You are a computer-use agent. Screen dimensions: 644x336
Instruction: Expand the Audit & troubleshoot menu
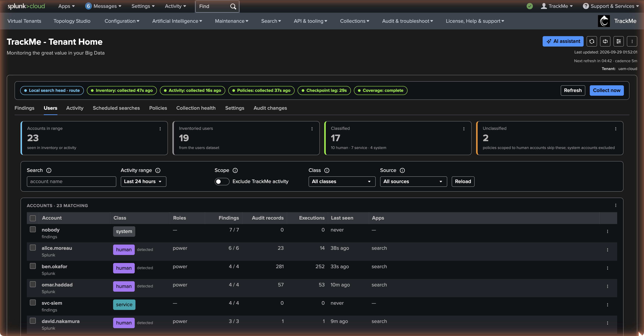[408, 21]
